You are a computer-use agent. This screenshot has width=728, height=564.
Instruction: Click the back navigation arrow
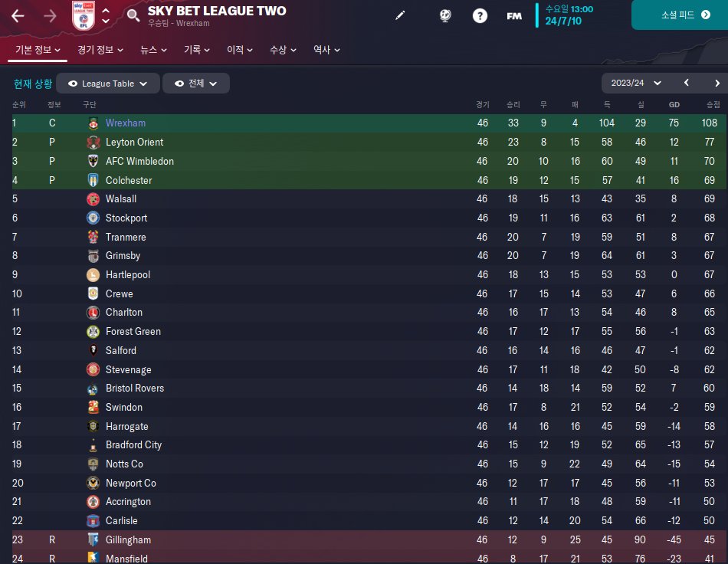(18, 16)
